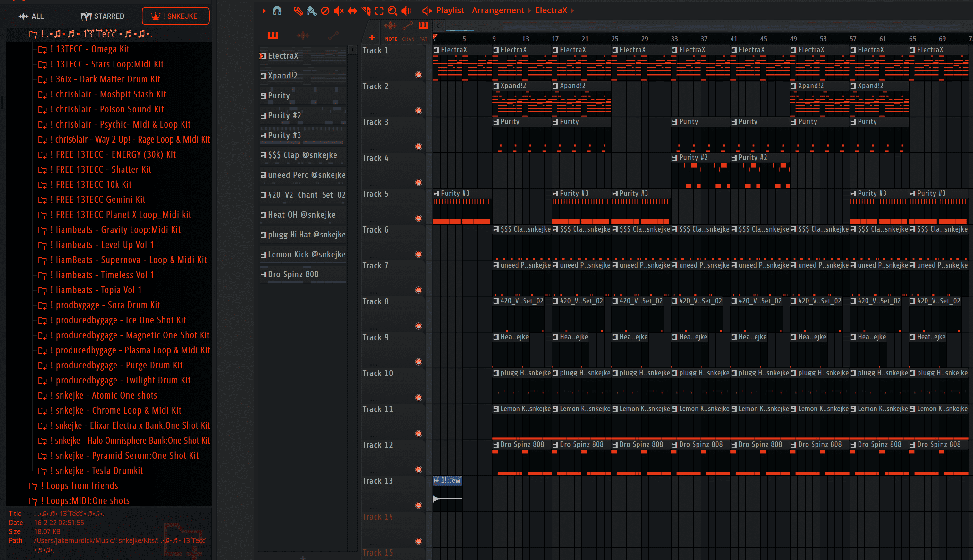
Task: Select the Slice tool
Action: click(366, 11)
